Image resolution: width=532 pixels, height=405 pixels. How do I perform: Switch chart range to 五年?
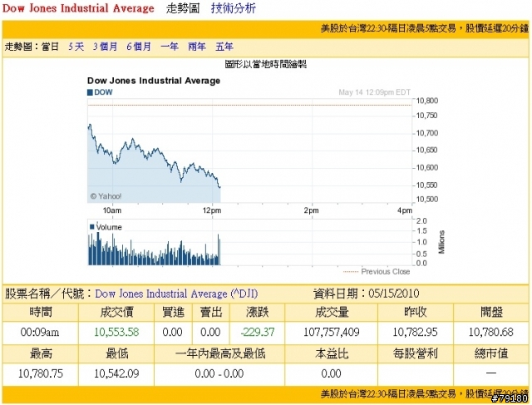tap(224, 47)
